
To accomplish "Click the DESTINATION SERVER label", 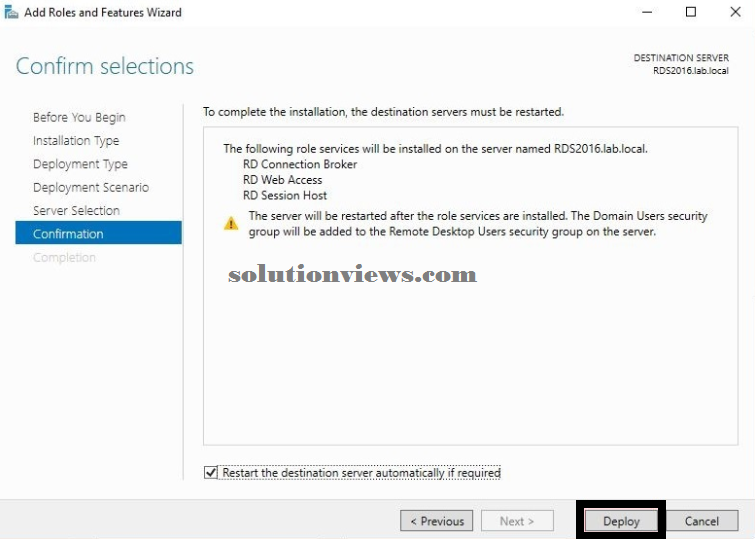I will pos(681,58).
